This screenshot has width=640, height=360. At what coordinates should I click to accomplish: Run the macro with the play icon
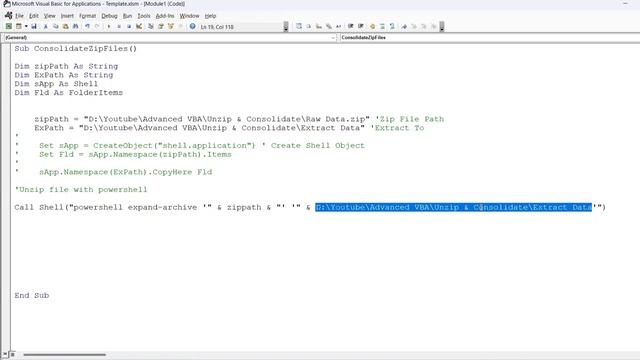point(109,27)
